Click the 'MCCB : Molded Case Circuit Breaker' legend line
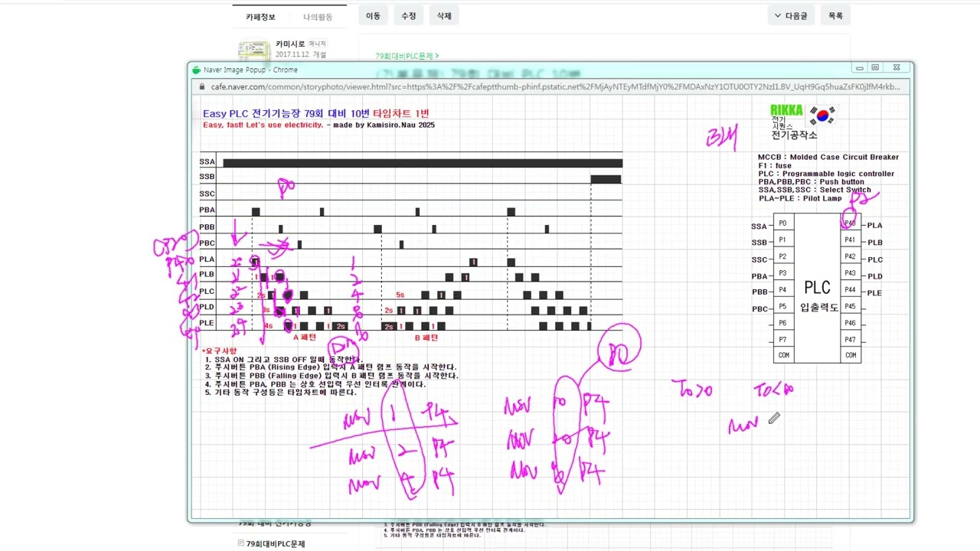Viewport: 980px width, 551px height. [x=828, y=157]
